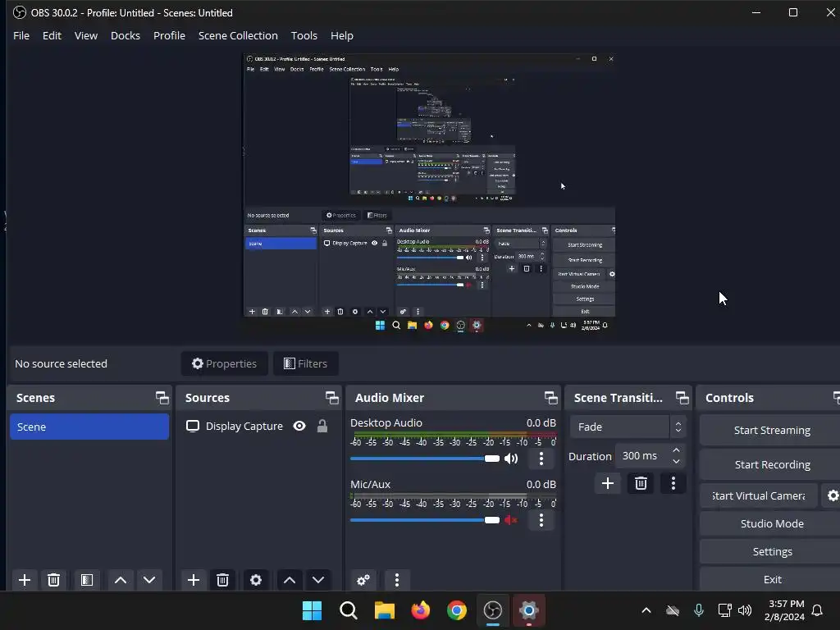Open Firefox from taskbar
840x630 pixels.
coord(421,610)
